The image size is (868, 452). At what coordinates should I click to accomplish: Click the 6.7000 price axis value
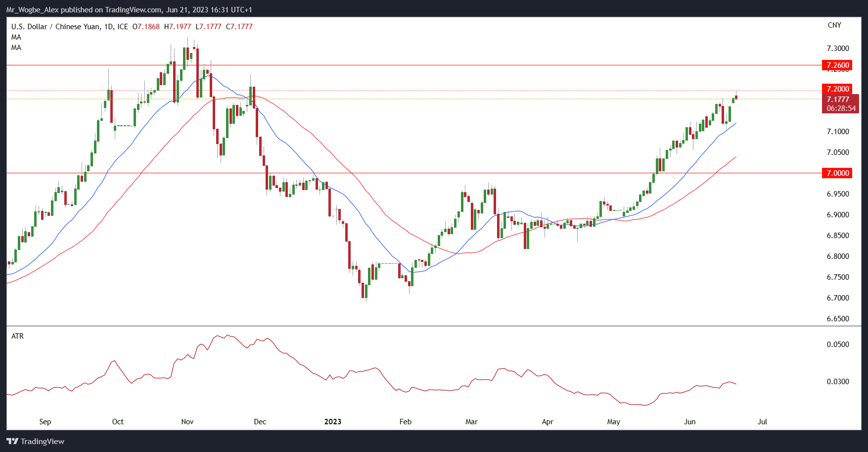click(838, 298)
